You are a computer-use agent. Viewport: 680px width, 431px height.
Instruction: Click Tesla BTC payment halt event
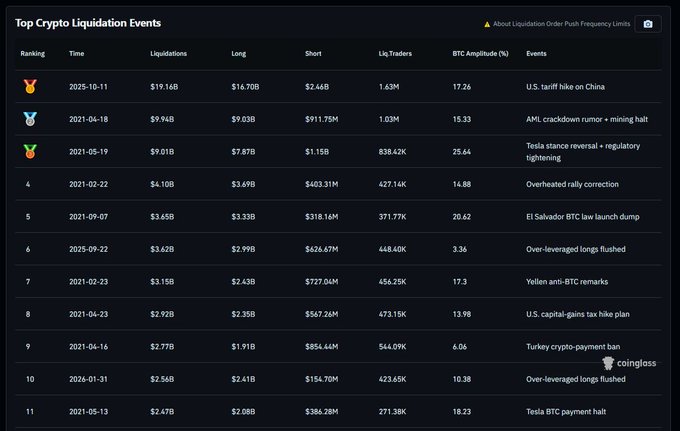pyautogui.click(x=566, y=412)
